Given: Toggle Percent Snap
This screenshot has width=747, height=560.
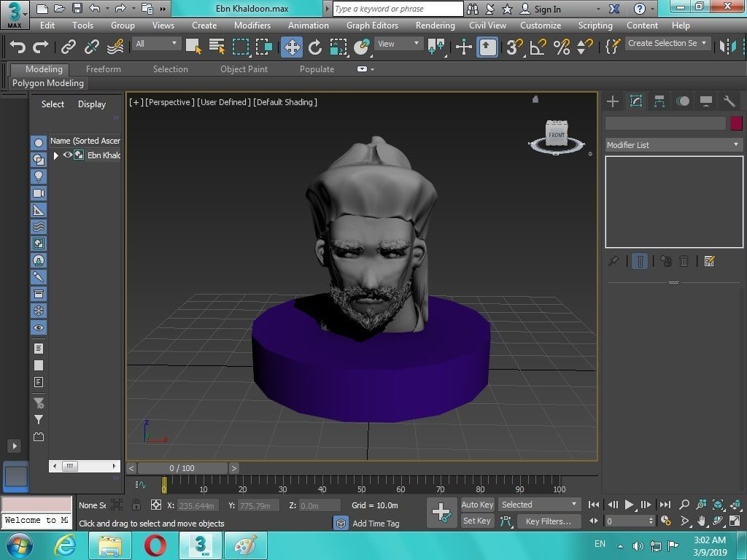Looking at the screenshot, I should coord(562,47).
